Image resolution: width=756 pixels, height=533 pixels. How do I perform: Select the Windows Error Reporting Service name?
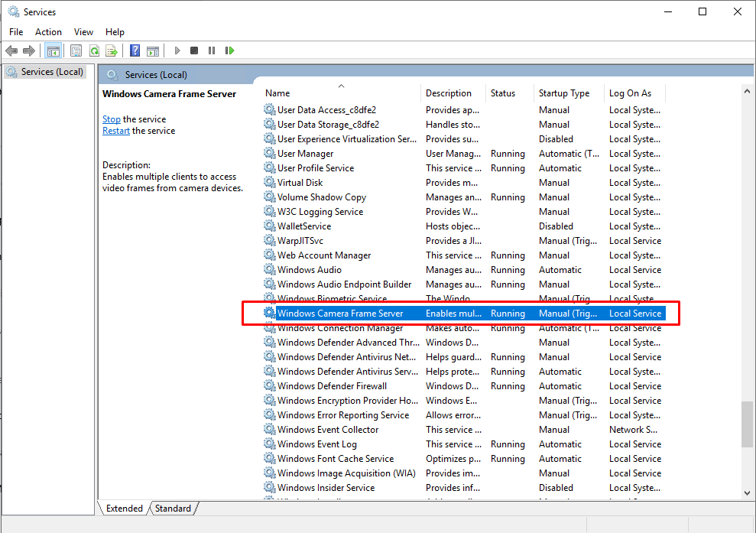pos(343,414)
